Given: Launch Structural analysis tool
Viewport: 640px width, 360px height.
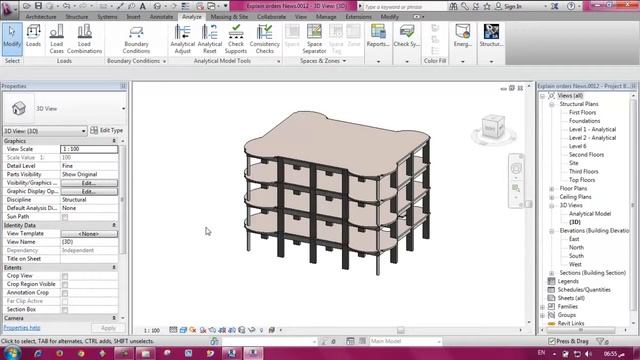Looking at the screenshot, I should point(491,36).
